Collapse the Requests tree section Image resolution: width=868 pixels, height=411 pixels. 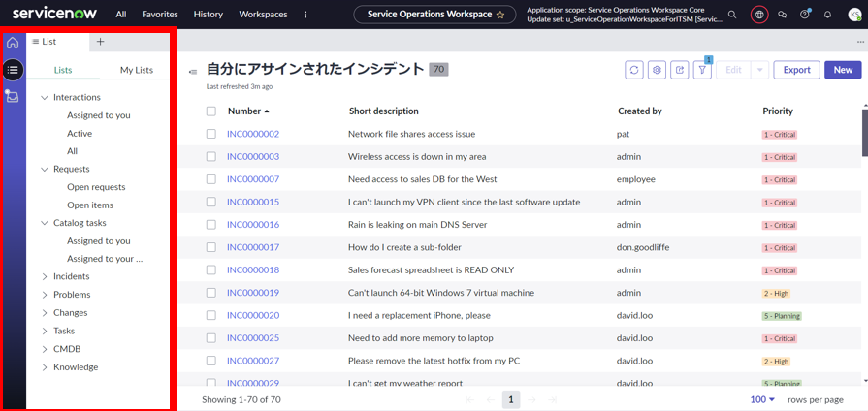tap(45, 170)
